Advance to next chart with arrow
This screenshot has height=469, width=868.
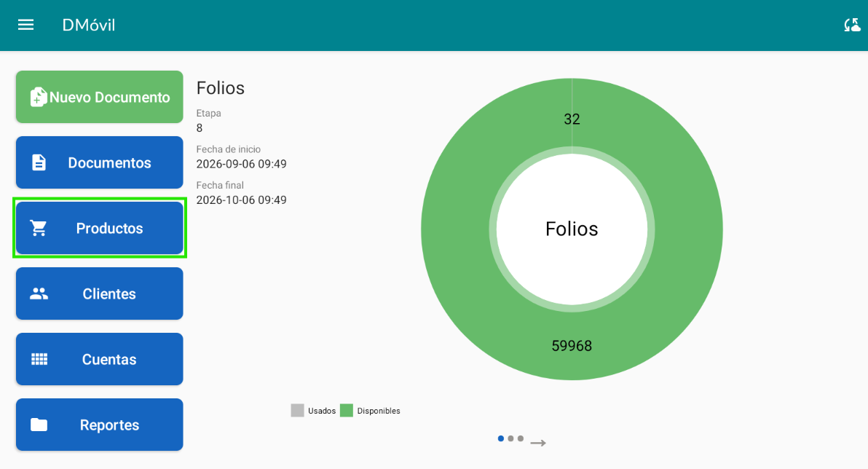538,443
